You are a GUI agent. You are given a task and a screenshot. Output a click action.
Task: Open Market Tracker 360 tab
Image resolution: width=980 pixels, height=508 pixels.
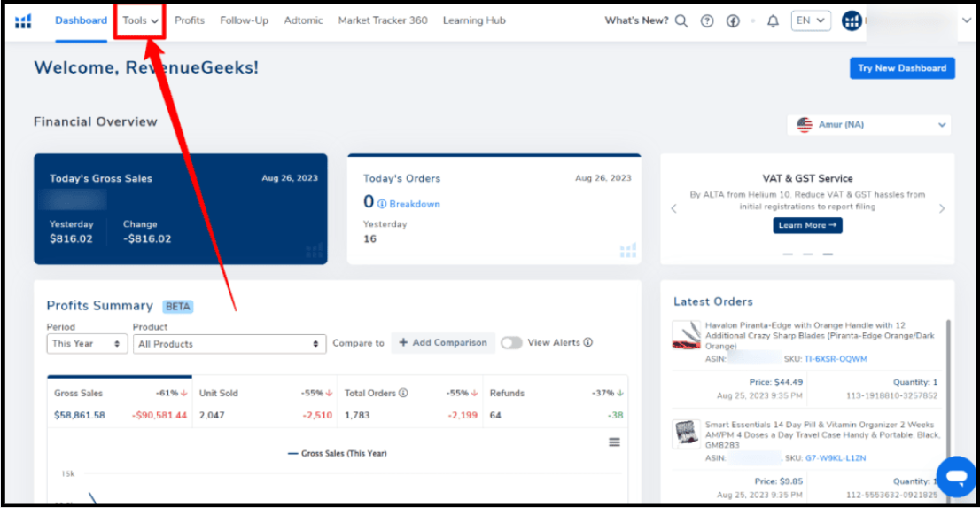pyautogui.click(x=382, y=20)
